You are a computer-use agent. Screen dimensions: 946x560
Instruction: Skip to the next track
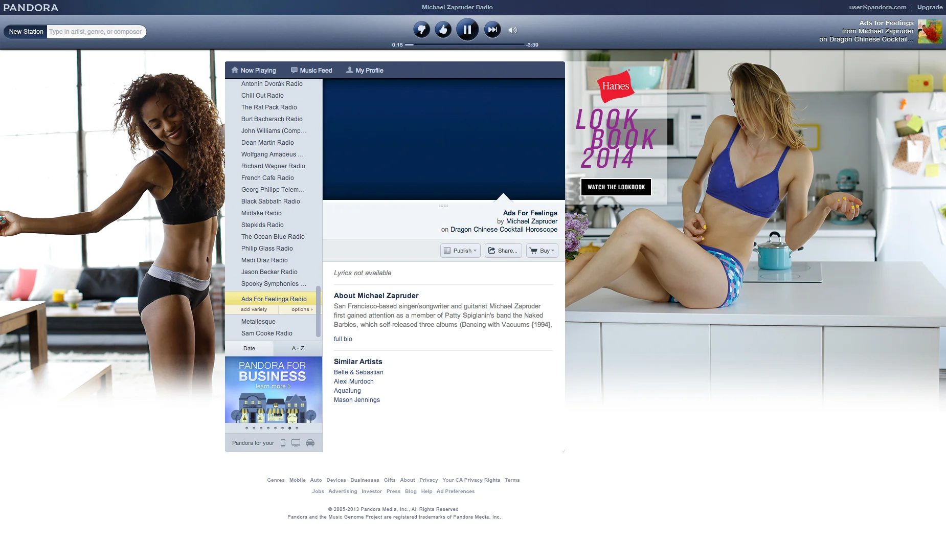pyautogui.click(x=492, y=30)
